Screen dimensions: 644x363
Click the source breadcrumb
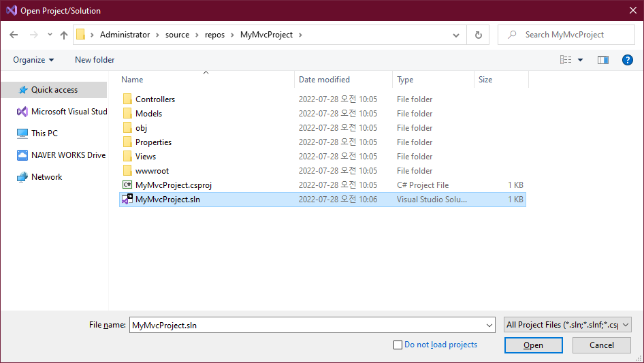point(178,35)
